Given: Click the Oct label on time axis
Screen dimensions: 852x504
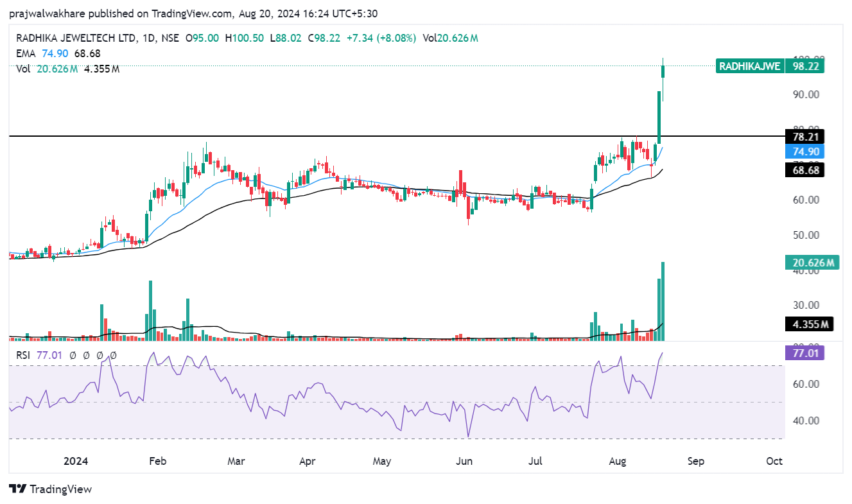Looking at the screenshot, I should point(775,461).
